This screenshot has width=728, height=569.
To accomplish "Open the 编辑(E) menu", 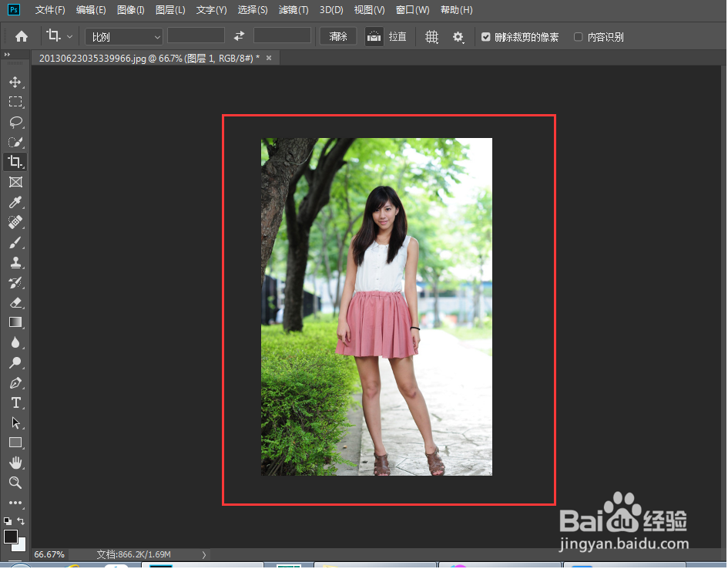I will [91, 10].
